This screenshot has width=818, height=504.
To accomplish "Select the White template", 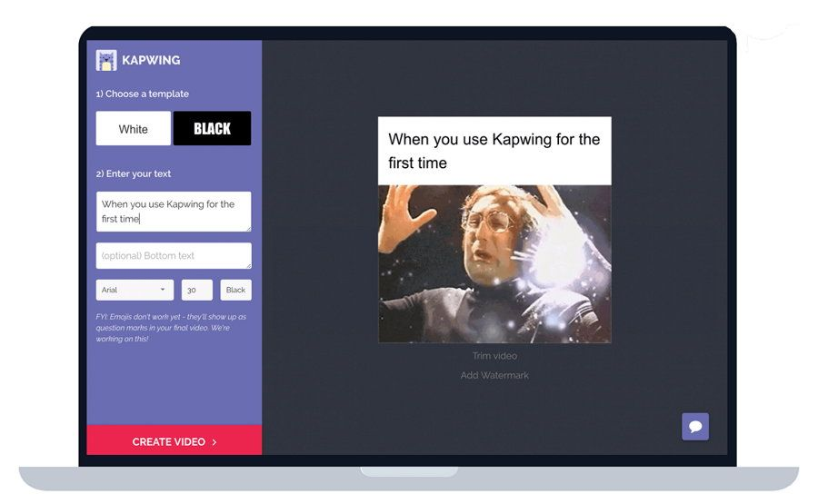I will pos(133,128).
